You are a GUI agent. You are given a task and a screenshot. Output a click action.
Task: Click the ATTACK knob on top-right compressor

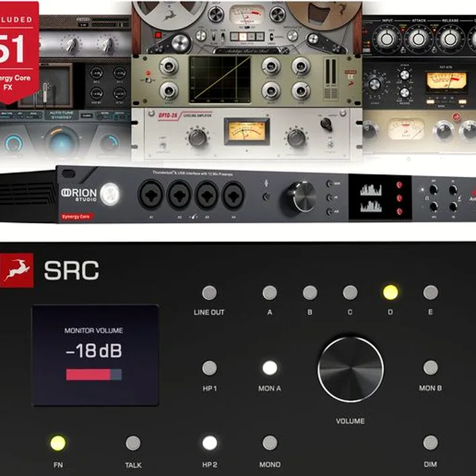[419, 39]
